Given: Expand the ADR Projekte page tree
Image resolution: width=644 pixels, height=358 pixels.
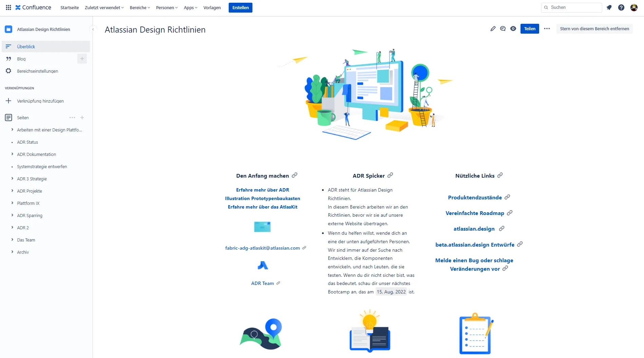Looking at the screenshot, I should click(x=12, y=191).
